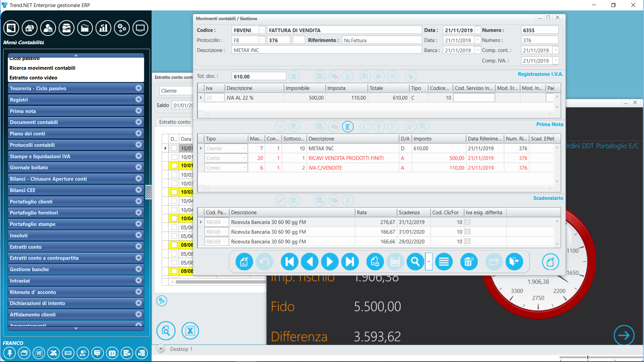This screenshot has width=644, height=362.
Task: Click the new document plus icon
Action: (375, 262)
